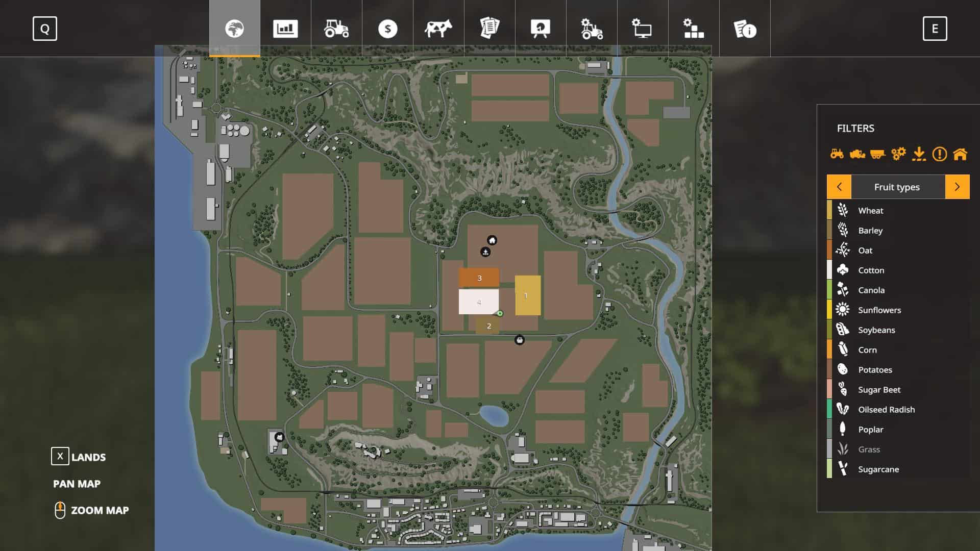The height and width of the screenshot is (551, 980).
Task: Toggle Sugar Beet fruit type display
Action: (898, 389)
